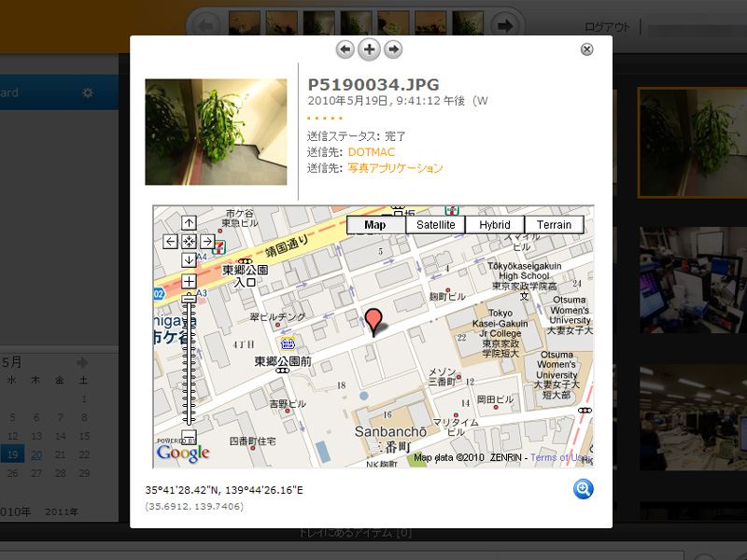Select the Map view tab
The image size is (747, 560).
[x=375, y=224]
